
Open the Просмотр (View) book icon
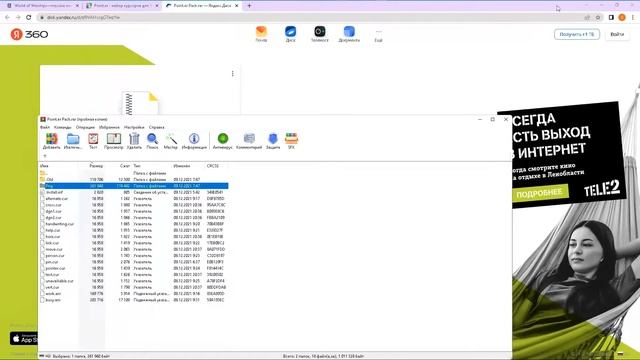click(113, 141)
